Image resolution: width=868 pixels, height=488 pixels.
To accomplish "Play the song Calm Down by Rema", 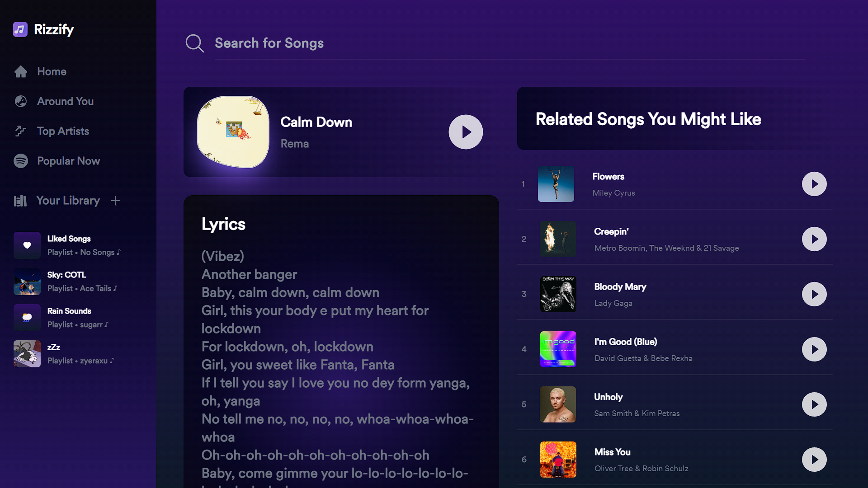I will pyautogui.click(x=466, y=132).
